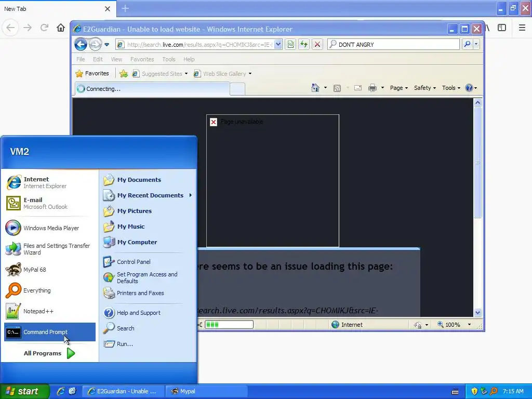The width and height of the screenshot is (532, 399).
Task: Launch MyPal 68 browser
Action: click(x=50, y=270)
